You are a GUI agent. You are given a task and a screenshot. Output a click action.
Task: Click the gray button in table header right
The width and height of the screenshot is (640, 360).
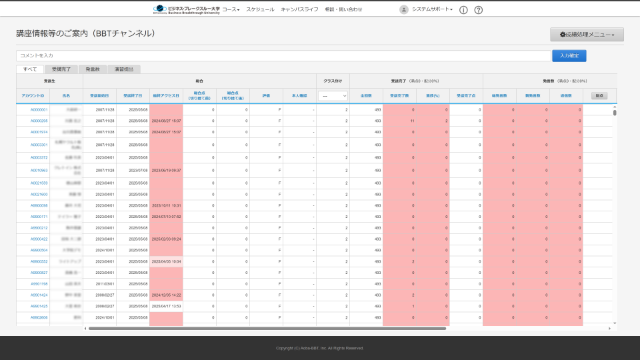(x=599, y=96)
